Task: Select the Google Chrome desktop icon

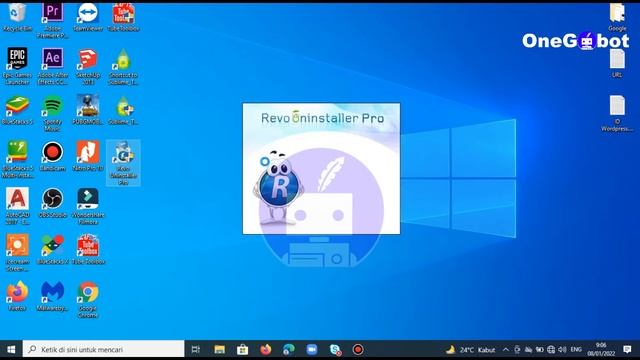Action: click(x=88, y=299)
